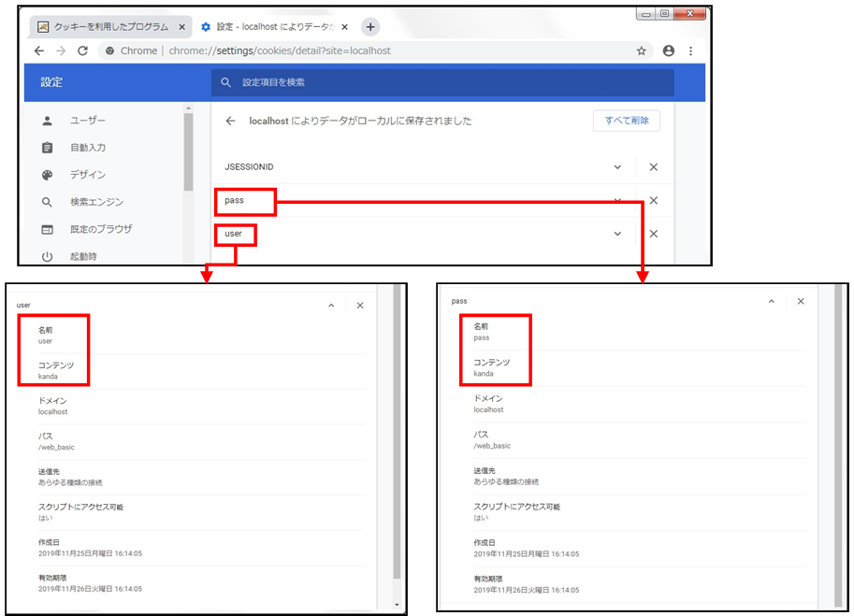The image size is (854, 616).
Task: Bookmark this page with the star icon
Action: [642, 50]
